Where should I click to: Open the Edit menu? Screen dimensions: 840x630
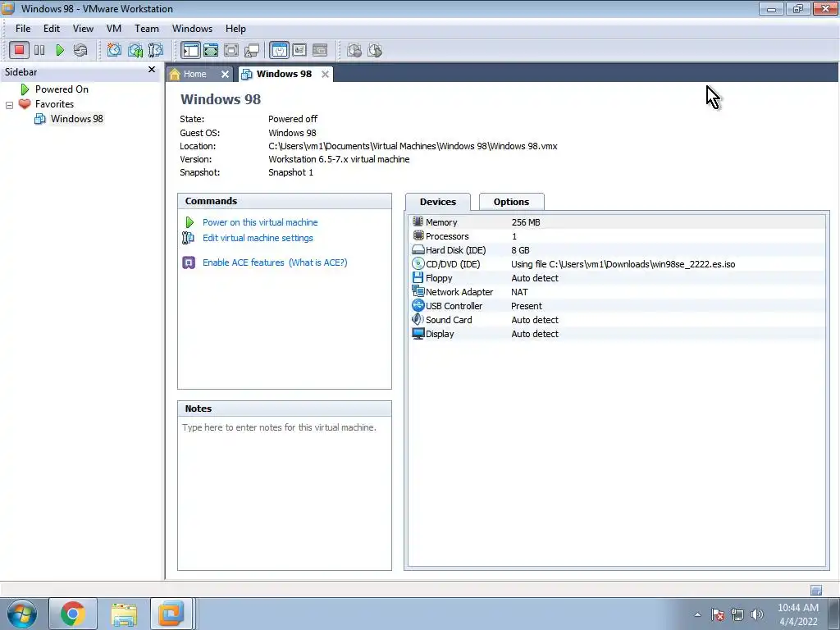tap(52, 29)
